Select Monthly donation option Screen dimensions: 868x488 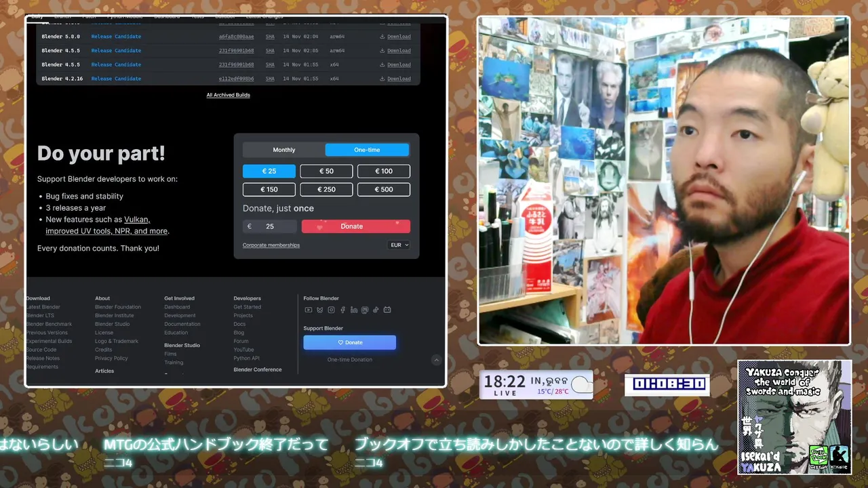click(284, 150)
